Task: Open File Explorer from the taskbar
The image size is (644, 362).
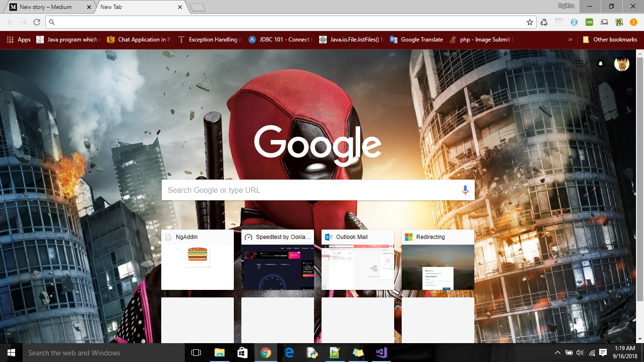Action: click(x=220, y=353)
